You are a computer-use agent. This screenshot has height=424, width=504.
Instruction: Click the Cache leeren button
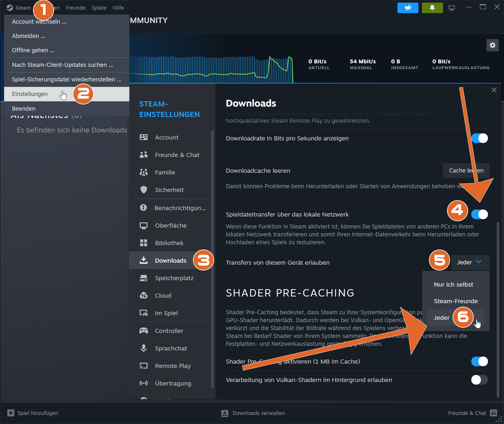click(466, 170)
